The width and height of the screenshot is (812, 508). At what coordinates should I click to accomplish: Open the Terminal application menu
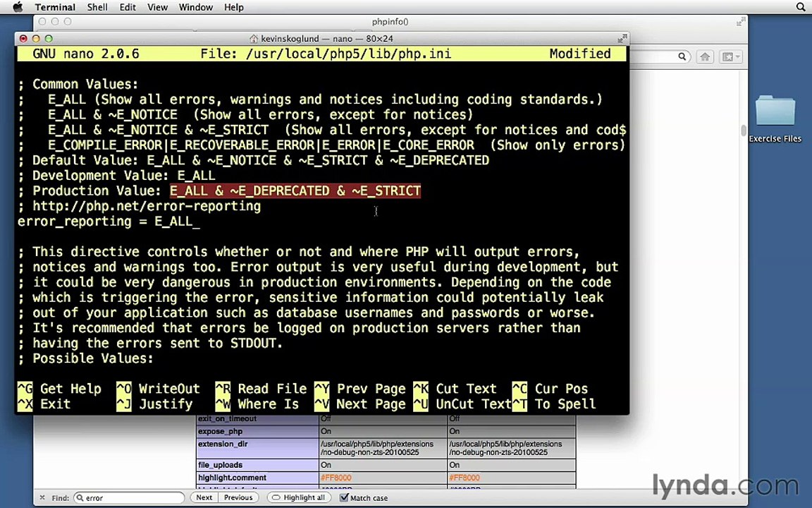click(x=55, y=7)
